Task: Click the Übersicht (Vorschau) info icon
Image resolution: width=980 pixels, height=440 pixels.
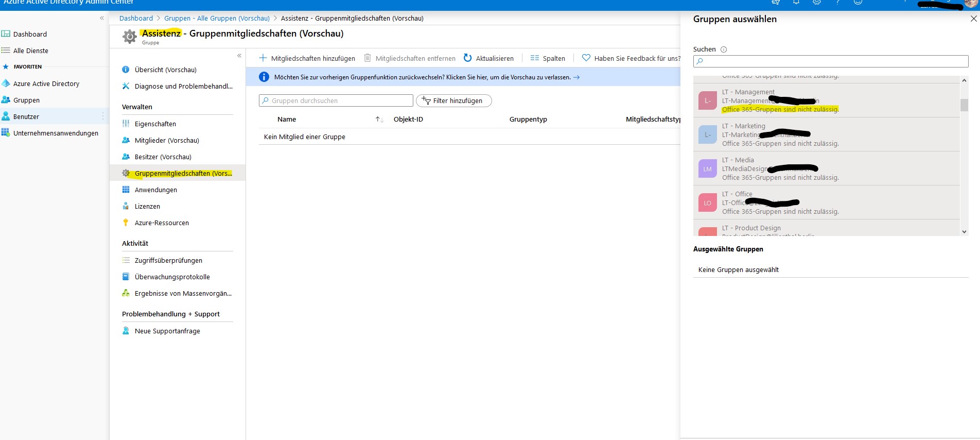Action: tap(126, 70)
